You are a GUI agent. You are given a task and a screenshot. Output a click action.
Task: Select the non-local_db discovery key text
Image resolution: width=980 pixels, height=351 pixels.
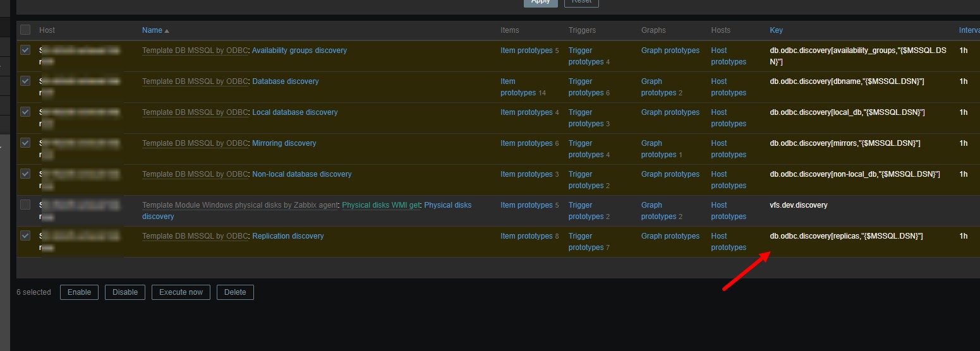pos(855,174)
